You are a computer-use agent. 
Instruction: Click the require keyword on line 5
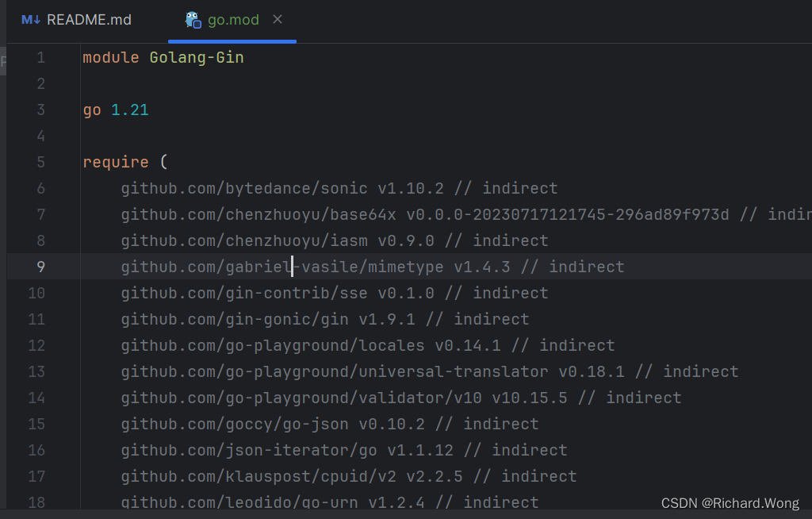click(116, 162)
